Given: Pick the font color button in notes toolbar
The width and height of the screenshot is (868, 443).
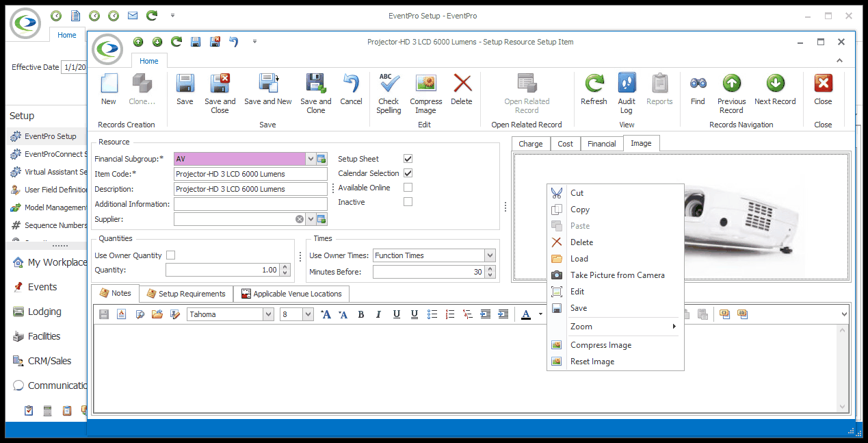Looking at the screenshot, I should click(526, 315).
